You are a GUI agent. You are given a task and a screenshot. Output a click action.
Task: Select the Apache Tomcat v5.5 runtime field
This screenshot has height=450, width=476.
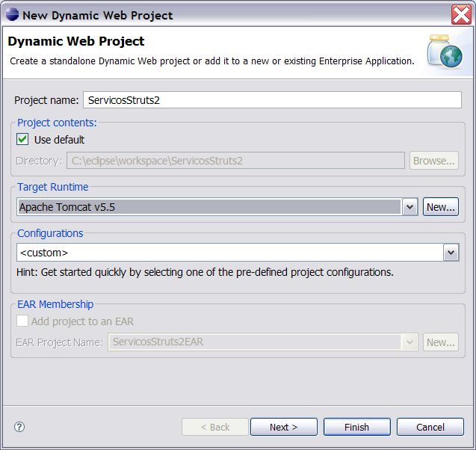coord(209,207)
